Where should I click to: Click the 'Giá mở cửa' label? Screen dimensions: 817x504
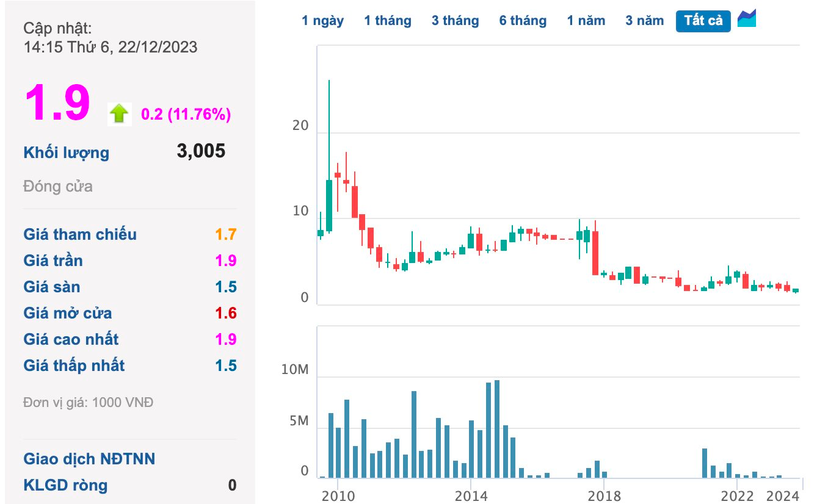[68, 313]
